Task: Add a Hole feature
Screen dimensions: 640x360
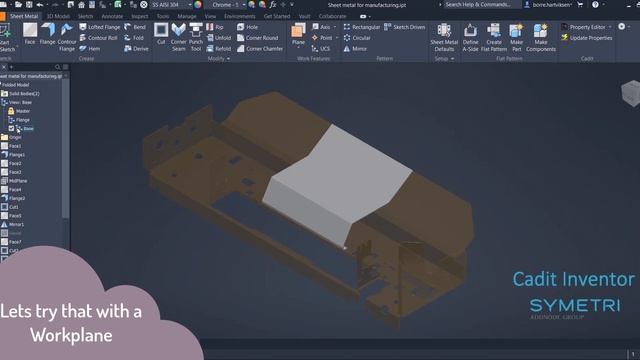Action: (x=247, y=27)
